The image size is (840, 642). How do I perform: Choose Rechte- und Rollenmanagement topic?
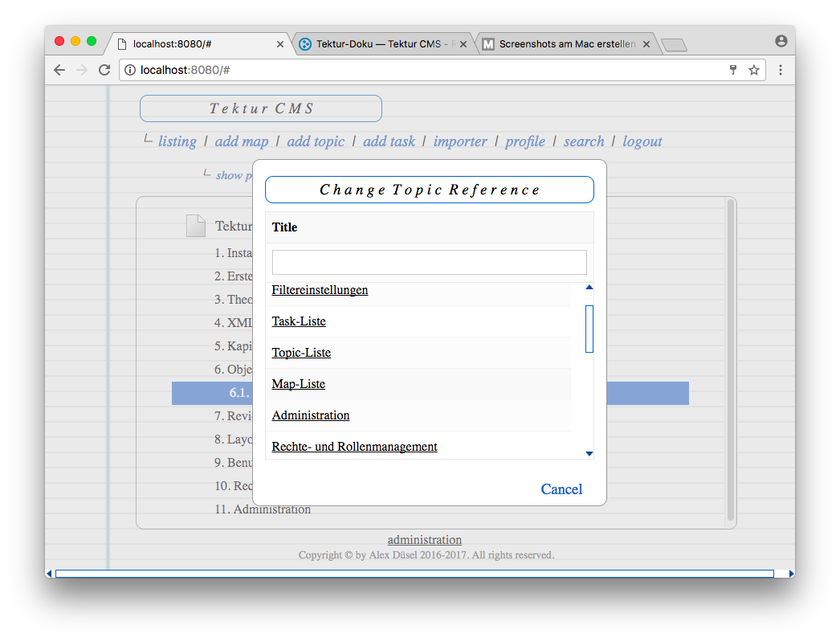coord(354,447)
